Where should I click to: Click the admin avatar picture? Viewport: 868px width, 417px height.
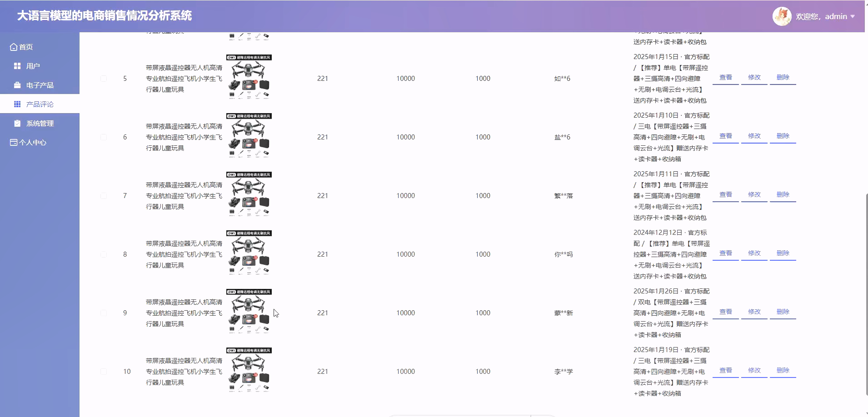[782, 16]
